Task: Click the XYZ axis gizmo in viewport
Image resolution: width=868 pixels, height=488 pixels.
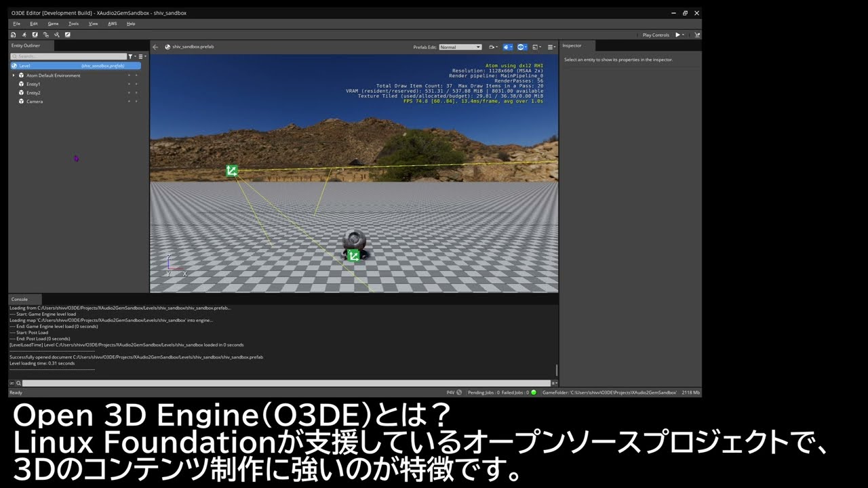Action: pyautogui.click(x=176, y=266)
